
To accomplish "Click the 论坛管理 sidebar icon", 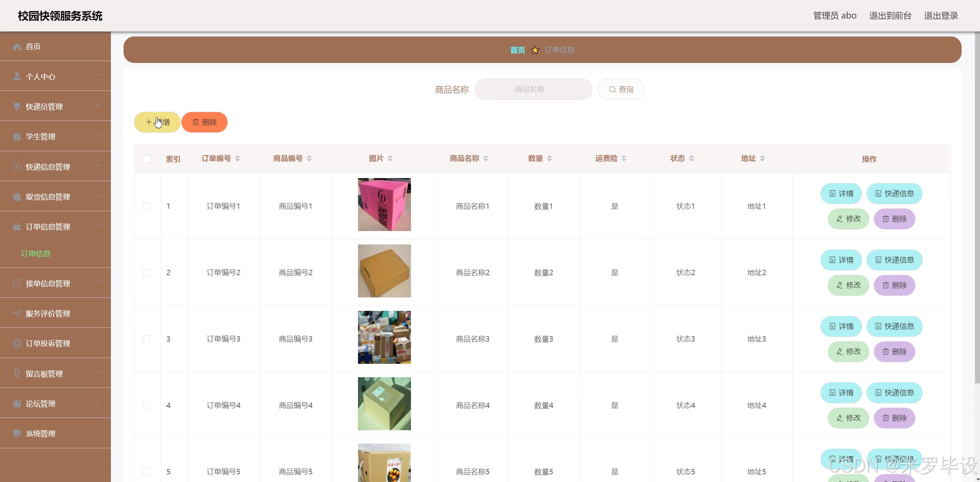I will tap(17, 403).
